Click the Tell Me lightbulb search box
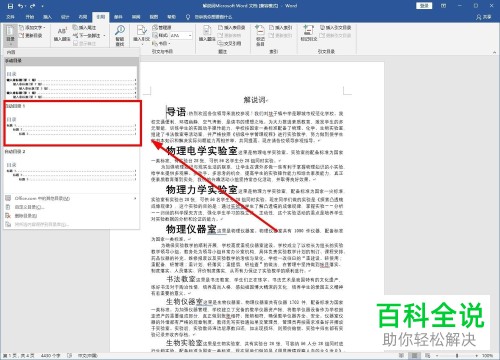Image resolution: width=500 pixels, height=360 pixels. pyautogui.click(x=209, y=17)
